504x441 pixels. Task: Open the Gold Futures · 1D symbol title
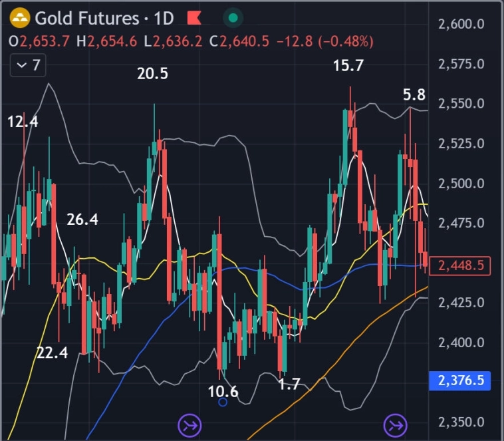point(107,17)
